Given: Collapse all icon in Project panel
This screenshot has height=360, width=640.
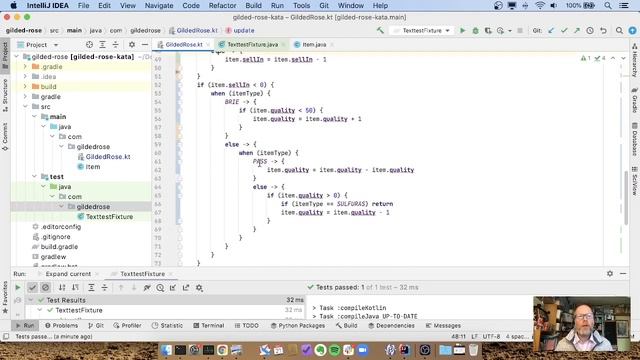Looking at the screenshot, I should (x=116, y=44).
